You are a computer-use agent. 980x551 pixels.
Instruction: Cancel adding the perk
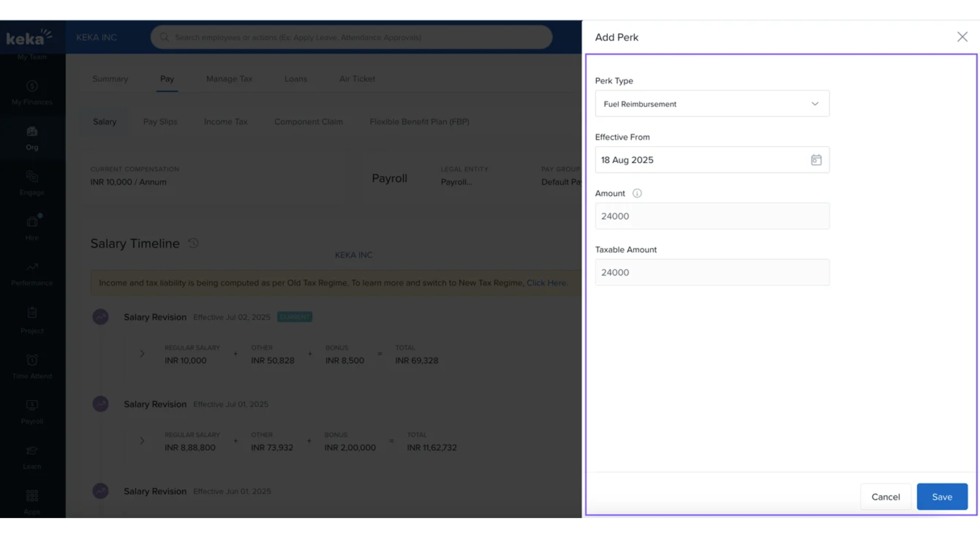coord(885,497)
